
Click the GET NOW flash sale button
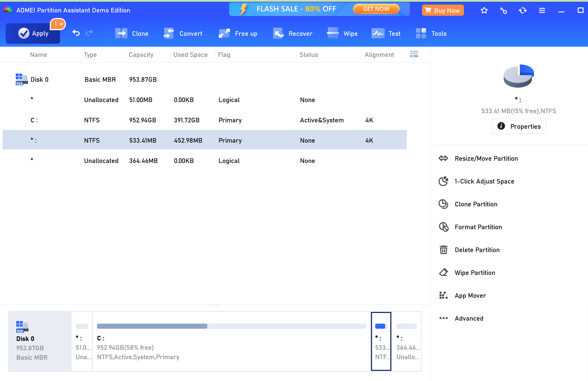tap(376, 9)
